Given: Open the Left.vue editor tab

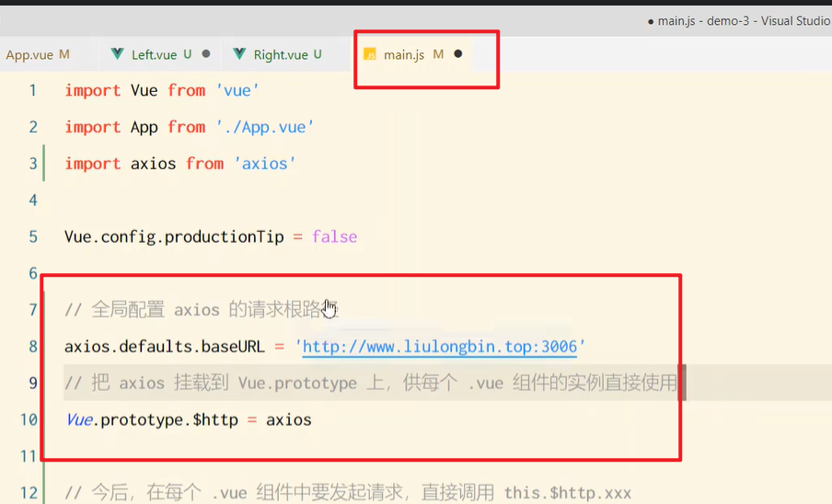Looking at the screenshot, I should tap(154, 54).
